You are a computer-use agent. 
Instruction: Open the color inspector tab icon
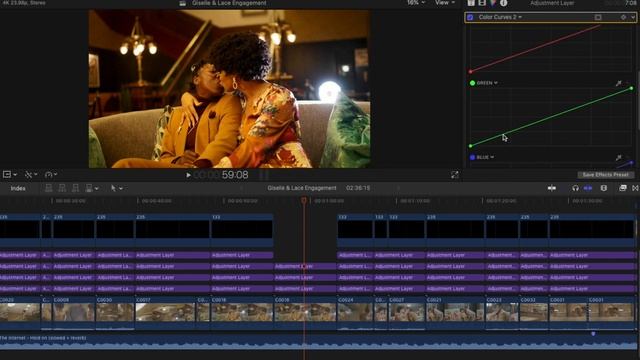click(493, 3)
